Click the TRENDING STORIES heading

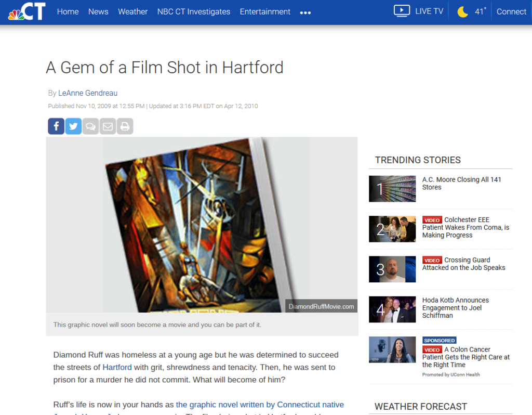(x=418, y=160)
